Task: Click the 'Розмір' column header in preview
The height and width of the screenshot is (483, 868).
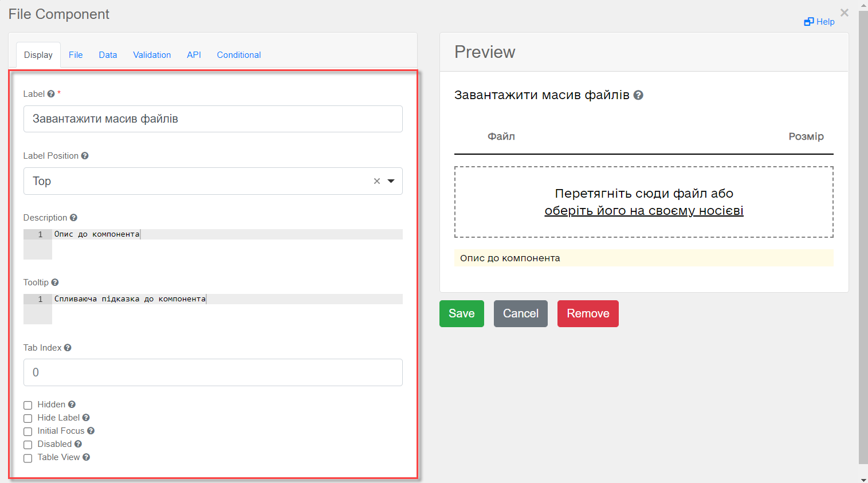Action: 806,136
